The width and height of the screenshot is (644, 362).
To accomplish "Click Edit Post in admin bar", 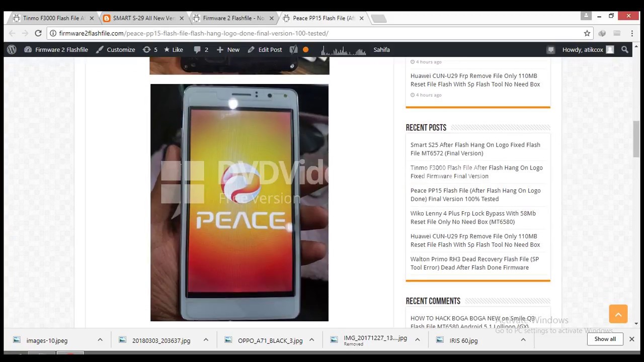I will pos(265,50).
